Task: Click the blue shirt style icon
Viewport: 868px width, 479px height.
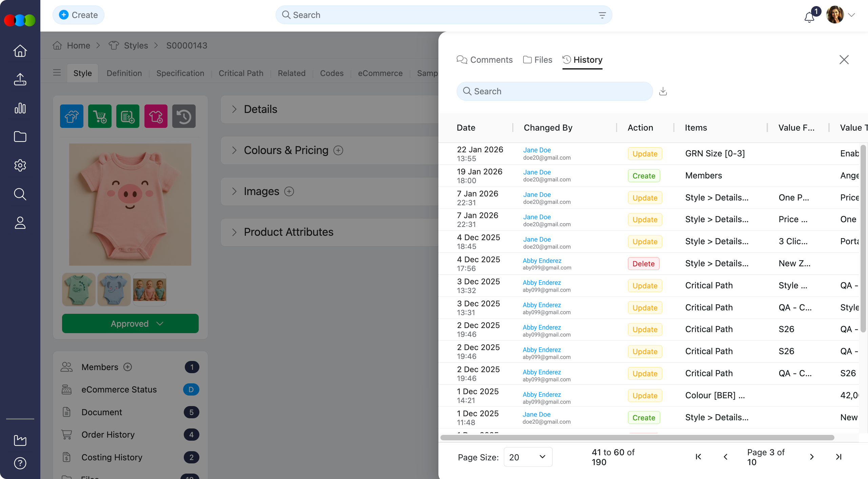Action: click(72, 116)
